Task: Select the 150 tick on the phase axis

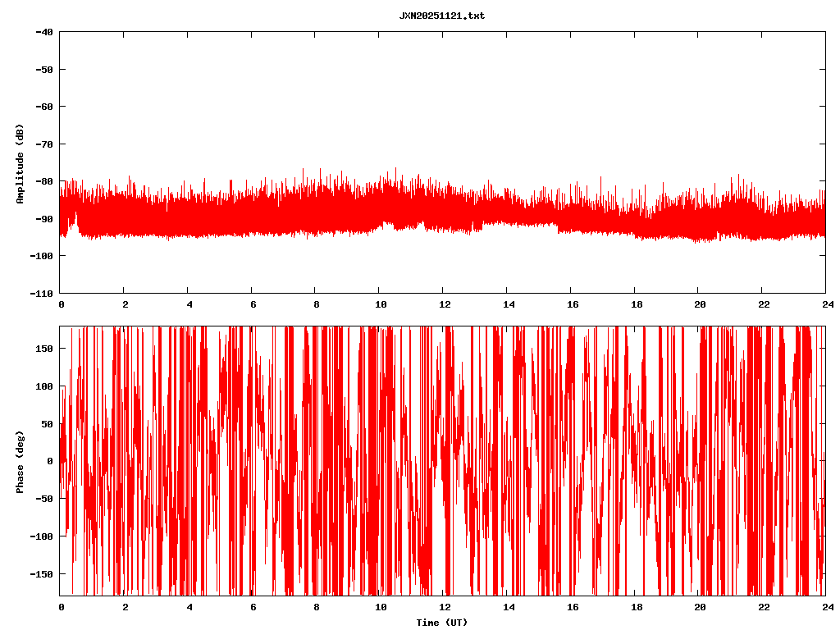Action: point(44,349)
